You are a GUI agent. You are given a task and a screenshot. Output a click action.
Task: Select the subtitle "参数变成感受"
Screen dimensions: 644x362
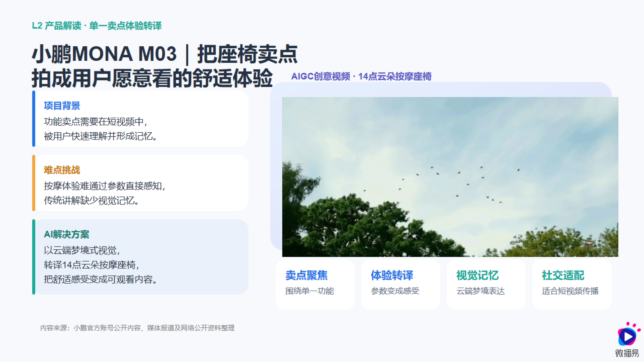coord(395,291)
